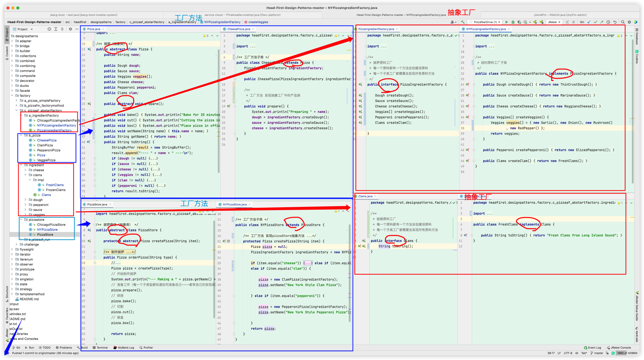The image size is (644, 360).
Task: Switch to PizzaStore.java editor tab
Action: click(97, 204)
